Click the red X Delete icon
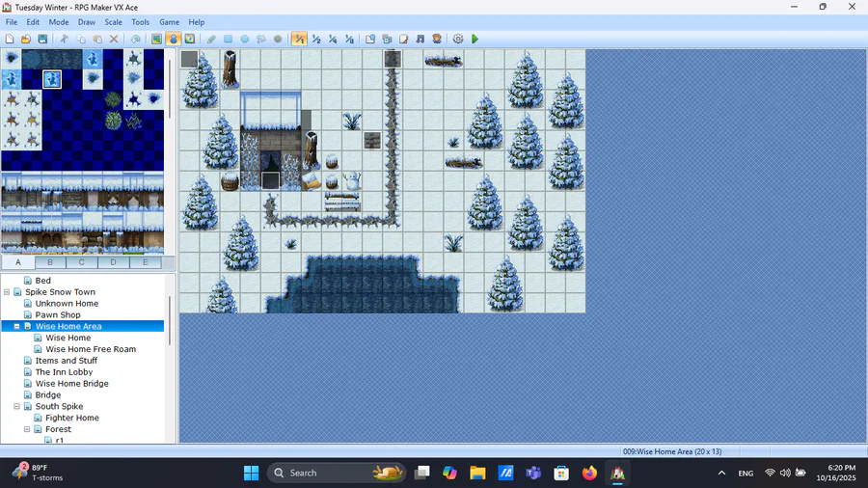The image size is (868, 488). click(x=114, y=39)
